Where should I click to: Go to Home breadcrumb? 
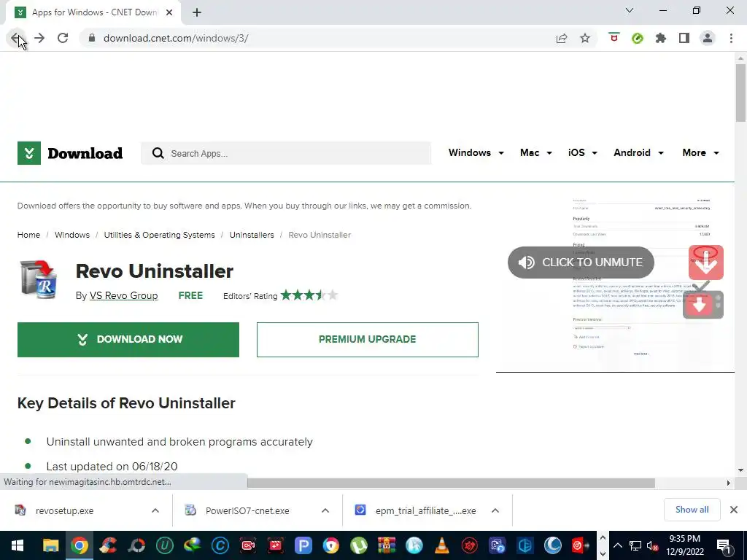28,235
